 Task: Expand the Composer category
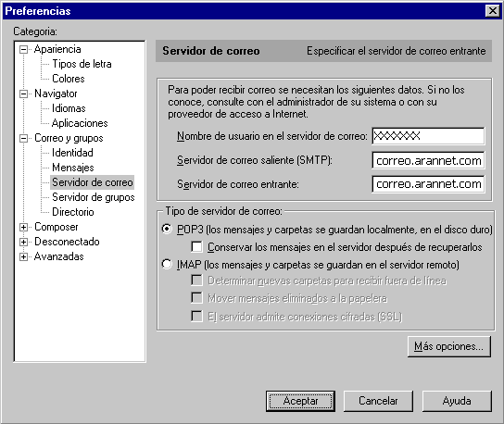23,227
